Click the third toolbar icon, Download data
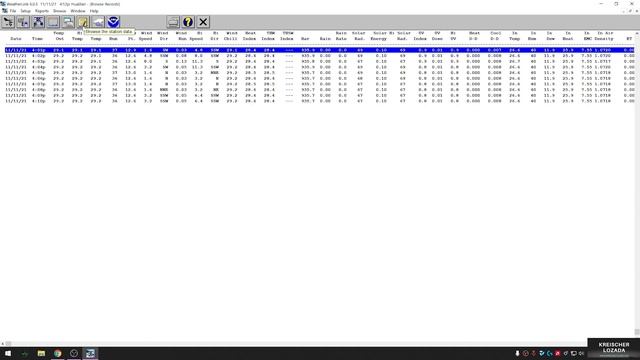 (x=38, y=22)
